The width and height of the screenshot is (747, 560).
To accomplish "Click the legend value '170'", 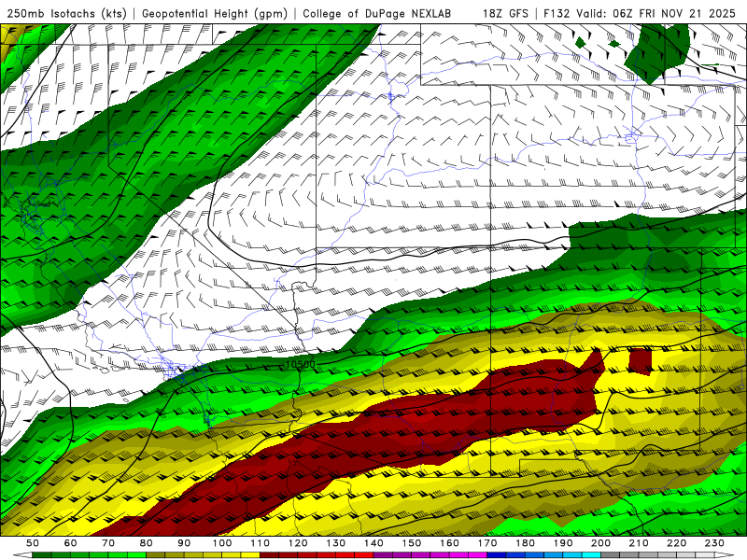I will [487, 543].
